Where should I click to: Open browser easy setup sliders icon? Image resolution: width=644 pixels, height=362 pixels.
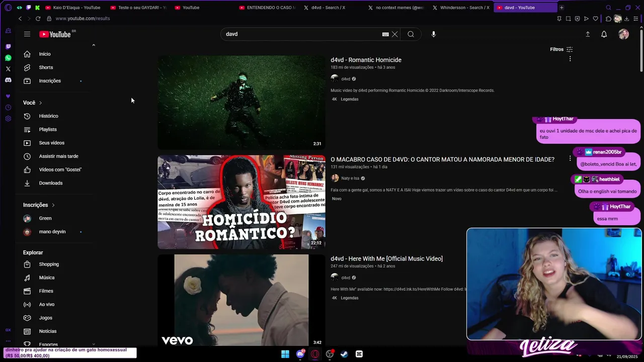coord(636,19)
